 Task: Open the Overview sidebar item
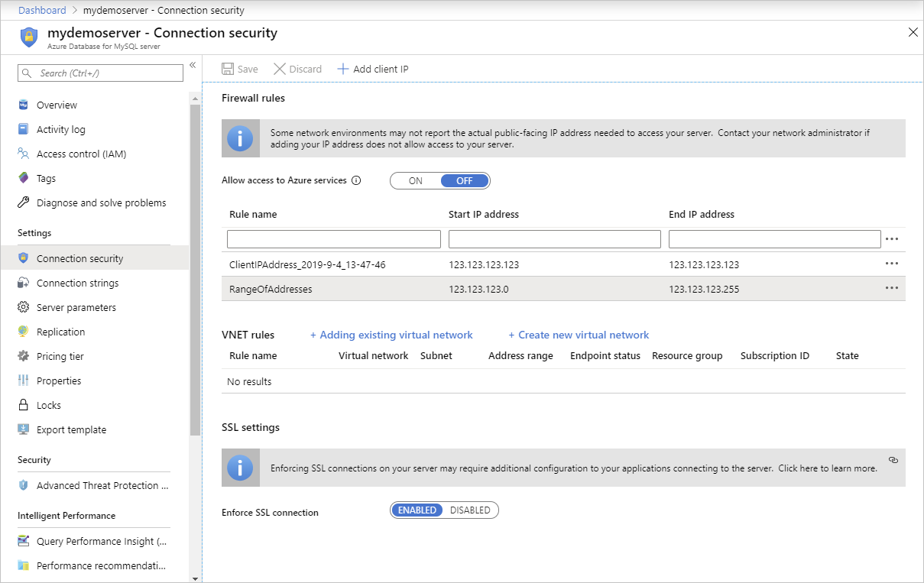(57, 105)
